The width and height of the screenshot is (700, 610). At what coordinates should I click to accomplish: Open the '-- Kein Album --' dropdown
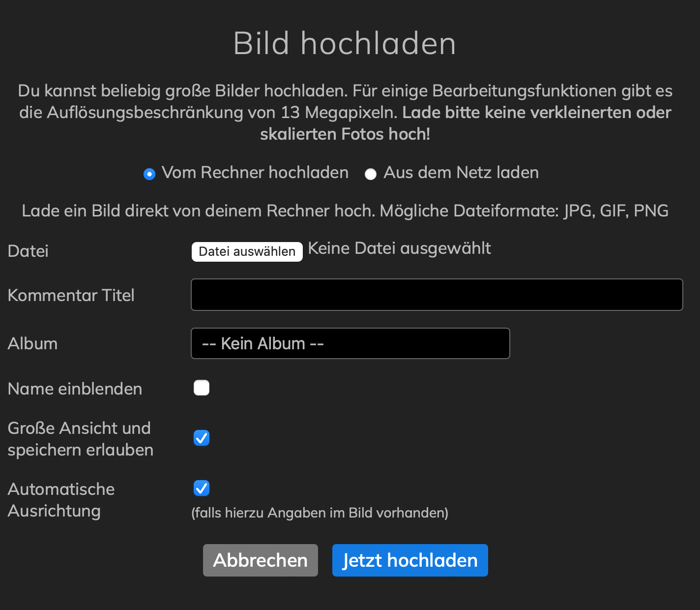350,343
